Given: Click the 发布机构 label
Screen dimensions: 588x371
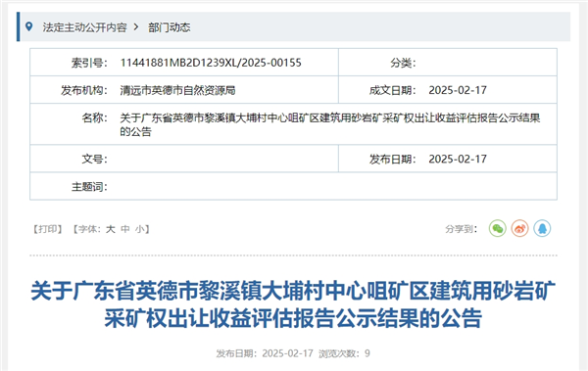Looking at the screenshot, I should click(x=84, y=90).
